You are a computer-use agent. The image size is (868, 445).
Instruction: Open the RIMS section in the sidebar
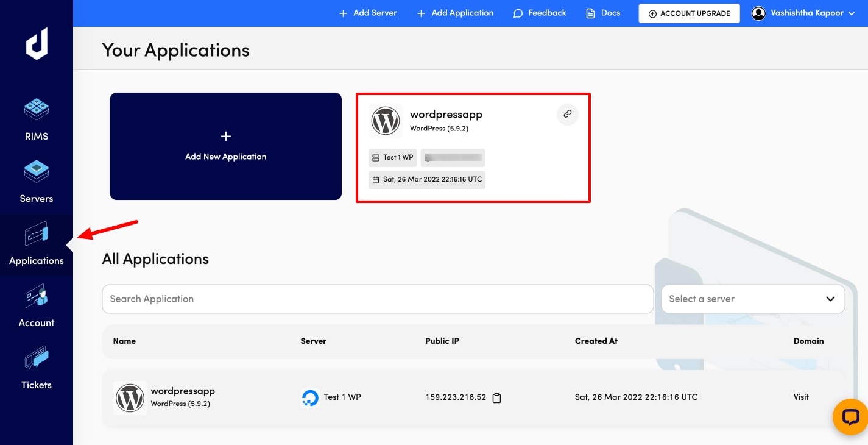click(x=37, y=119)
